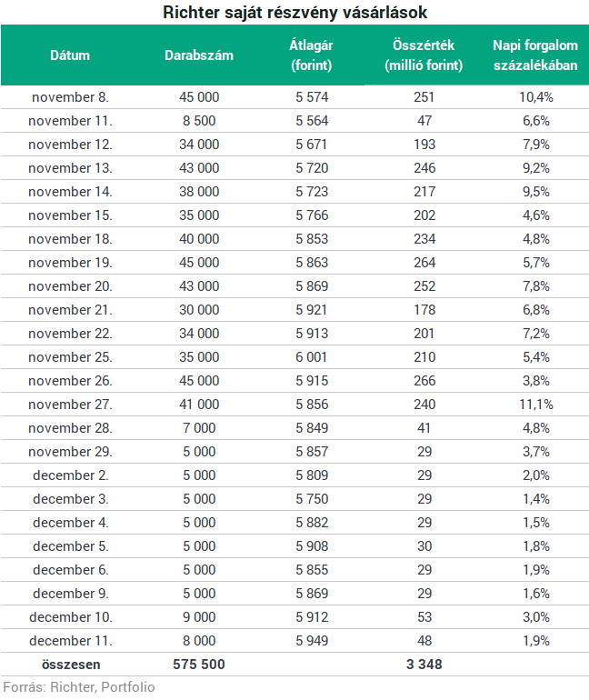The height and width of the screenshot is (700, 589).
Task: Click total value 30
Action: click(424, 547)
